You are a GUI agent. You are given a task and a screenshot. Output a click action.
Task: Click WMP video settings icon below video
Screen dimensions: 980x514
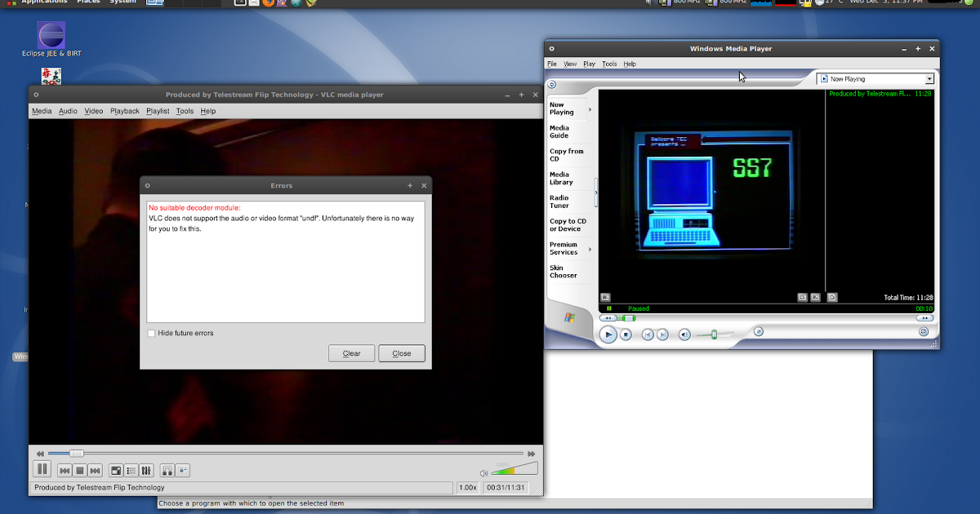[605, 297]
